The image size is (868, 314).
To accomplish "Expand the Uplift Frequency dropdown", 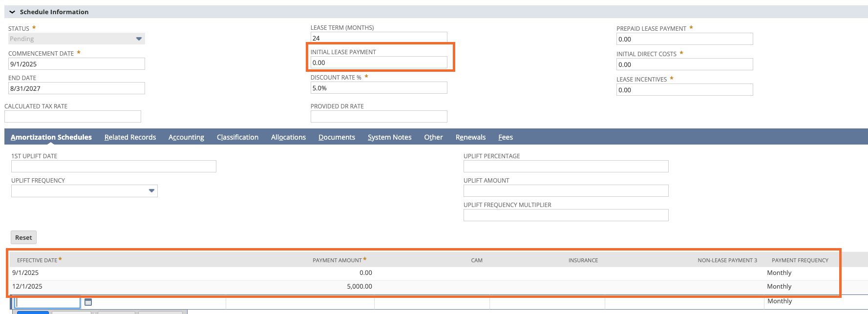I will (151, 191).
